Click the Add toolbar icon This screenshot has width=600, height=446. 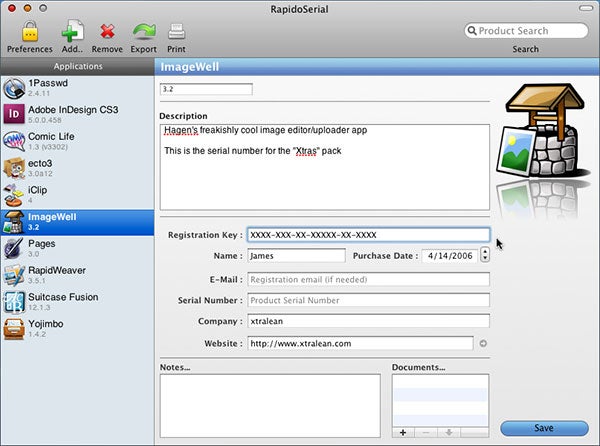pos(73,31)
